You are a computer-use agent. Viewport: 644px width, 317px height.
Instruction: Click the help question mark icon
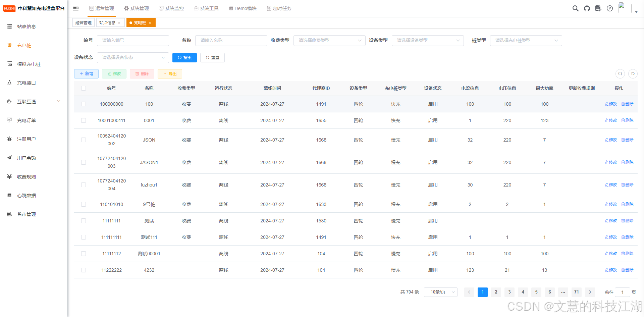[609, 8]
